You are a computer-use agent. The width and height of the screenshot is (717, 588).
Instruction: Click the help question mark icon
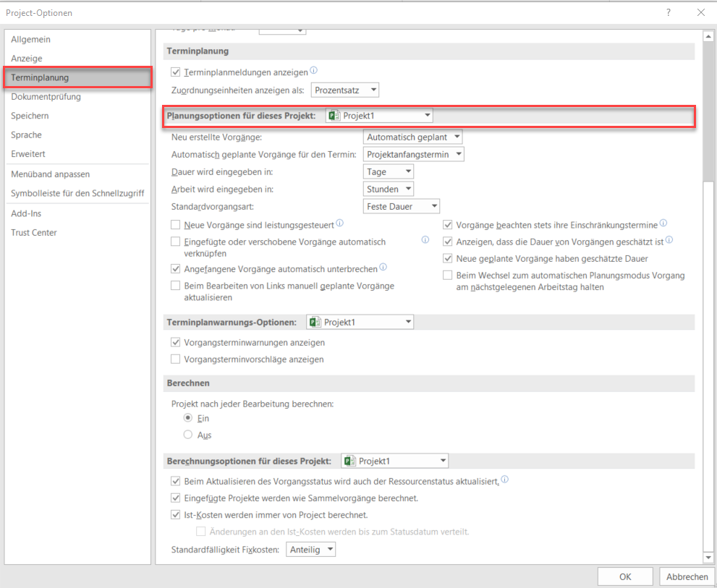(669, 12)
